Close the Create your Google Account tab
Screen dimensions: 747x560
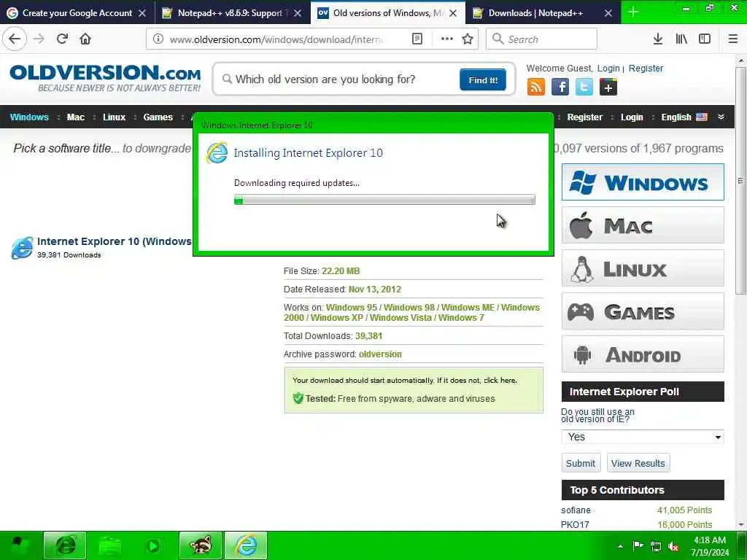[x=142, y=13]
